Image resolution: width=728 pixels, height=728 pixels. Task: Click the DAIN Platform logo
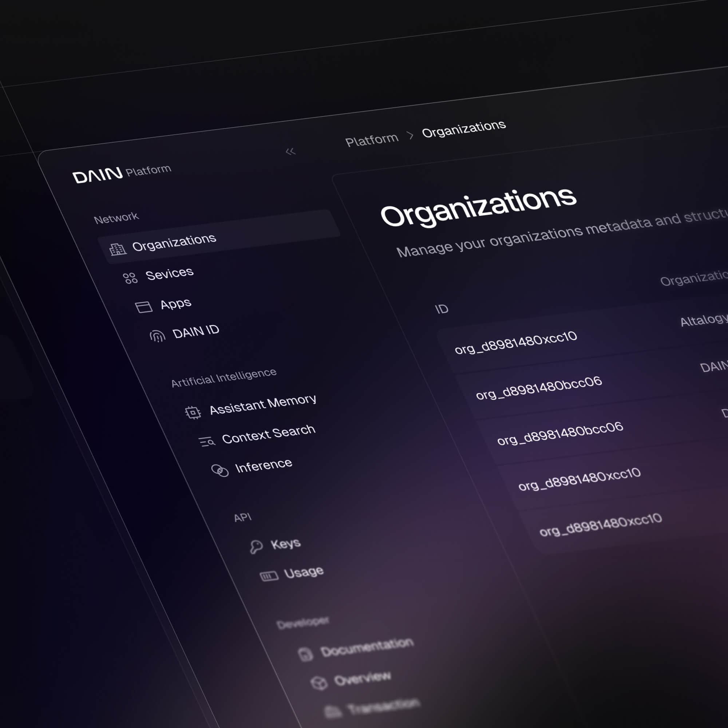pyautogui.click(x=121, y=174)
